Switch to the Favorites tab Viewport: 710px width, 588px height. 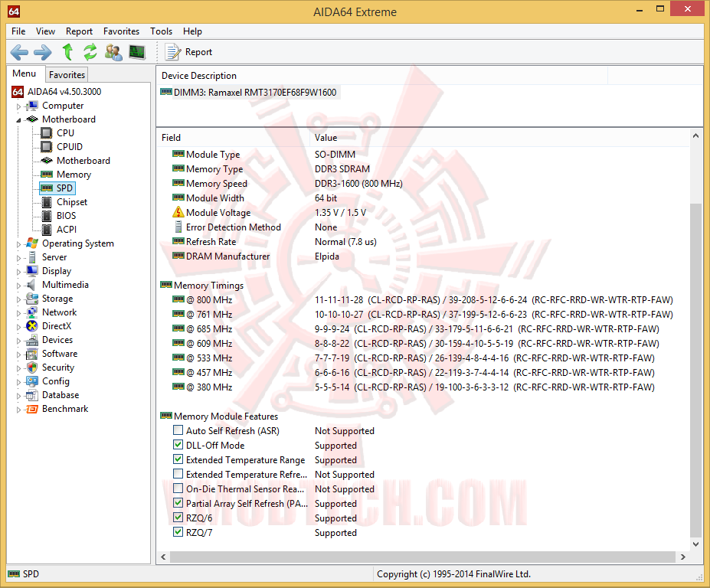[x=67, y=75]
